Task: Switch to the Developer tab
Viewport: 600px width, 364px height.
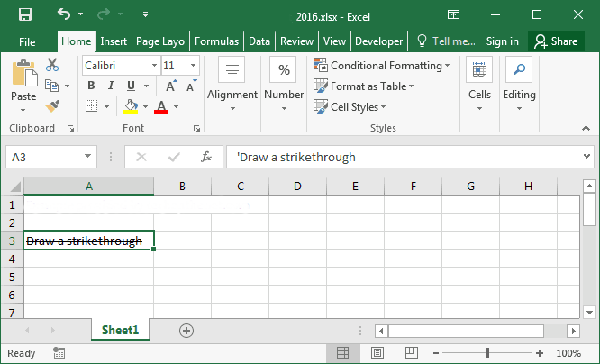Action: click(378, 41)
